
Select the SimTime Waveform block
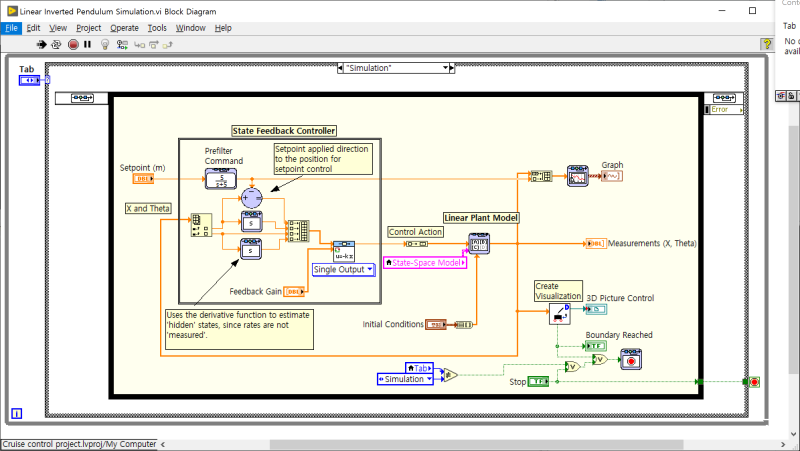(578, 176)
